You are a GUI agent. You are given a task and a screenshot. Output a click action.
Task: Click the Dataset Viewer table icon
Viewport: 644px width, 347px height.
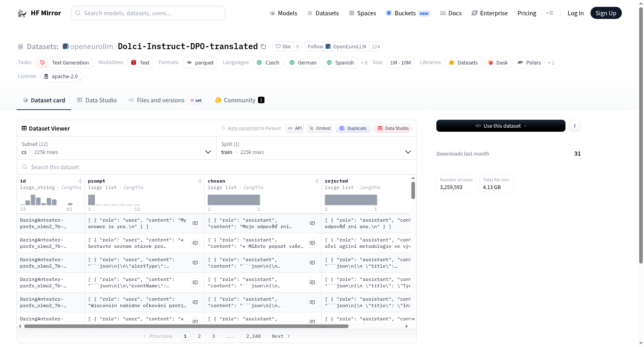[x=24, y=128]
